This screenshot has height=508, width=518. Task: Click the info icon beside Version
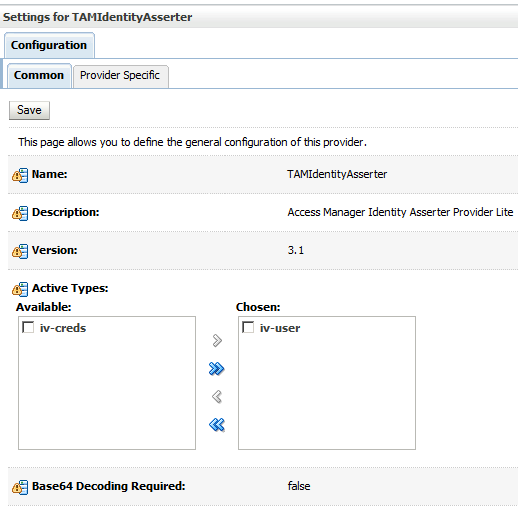tap(20, 251)
